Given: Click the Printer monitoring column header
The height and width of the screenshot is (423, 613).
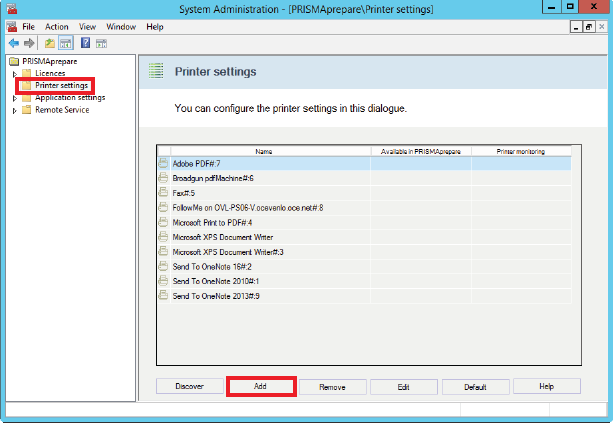Looking at the screenshot, I should 521,151.
